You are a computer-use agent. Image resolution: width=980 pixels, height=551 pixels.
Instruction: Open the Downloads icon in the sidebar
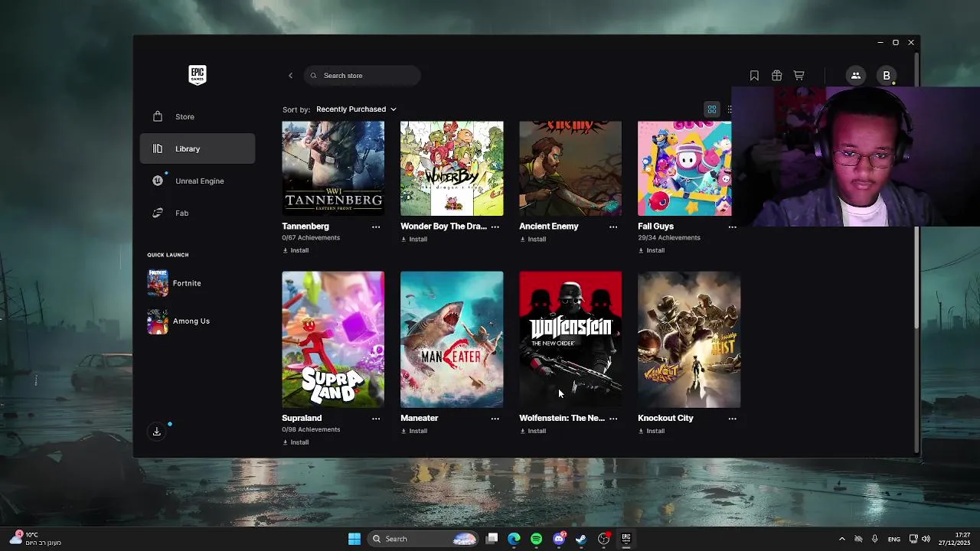[156, 432]
